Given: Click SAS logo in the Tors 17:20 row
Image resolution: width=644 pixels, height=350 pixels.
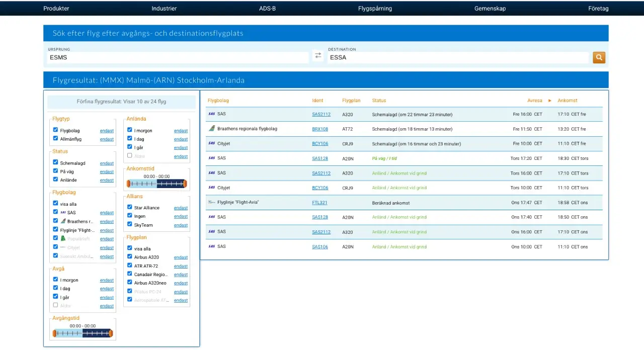Looking at the screenshot, I should 212,158.
